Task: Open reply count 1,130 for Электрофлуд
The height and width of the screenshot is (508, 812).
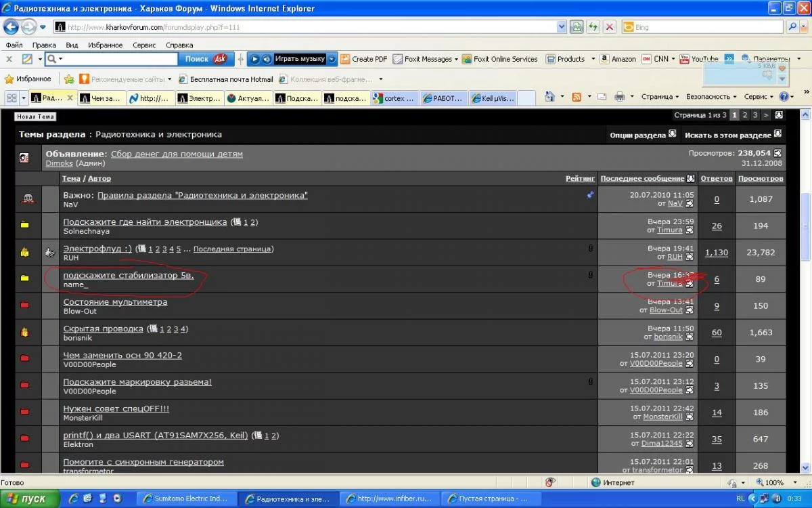Action: pos(717,252)
